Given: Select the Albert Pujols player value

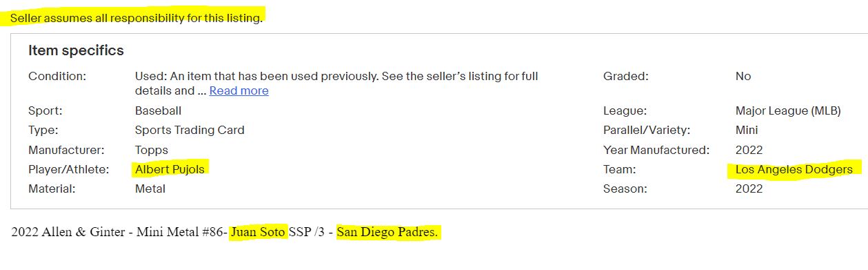Looking at the screenshot, I should point(170,169).
